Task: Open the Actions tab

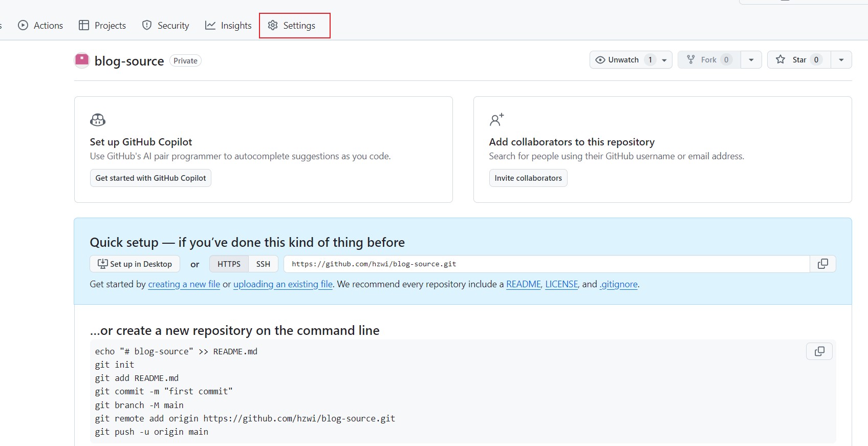Action: point(40,26)
